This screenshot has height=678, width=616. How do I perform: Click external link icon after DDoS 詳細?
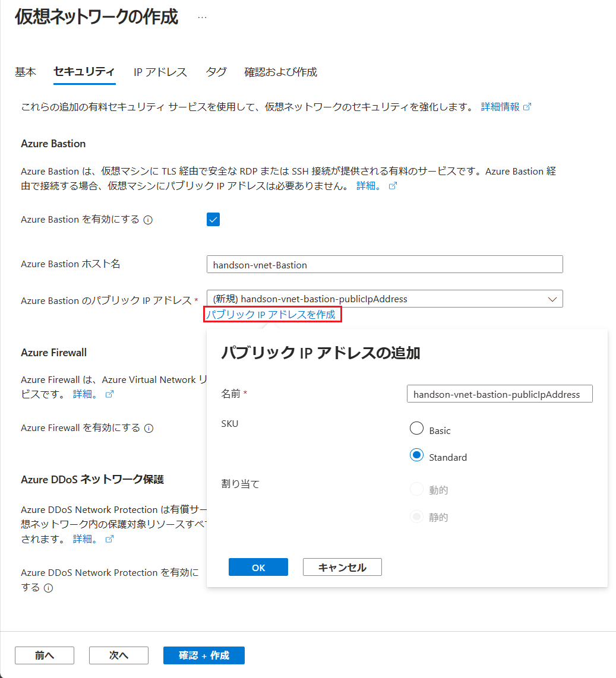tap(109, 539)
